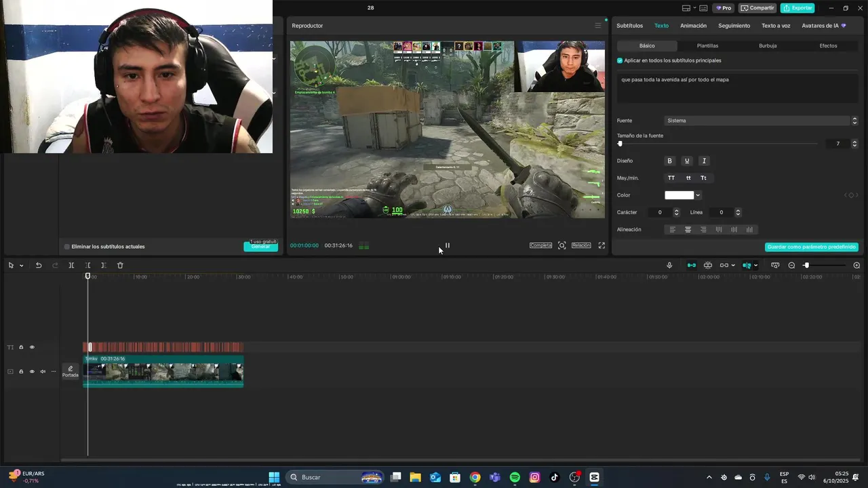The height and width of the screenshot is (488, 868).
Task: Toggle italic text design
Action: (x=704, y=161)
